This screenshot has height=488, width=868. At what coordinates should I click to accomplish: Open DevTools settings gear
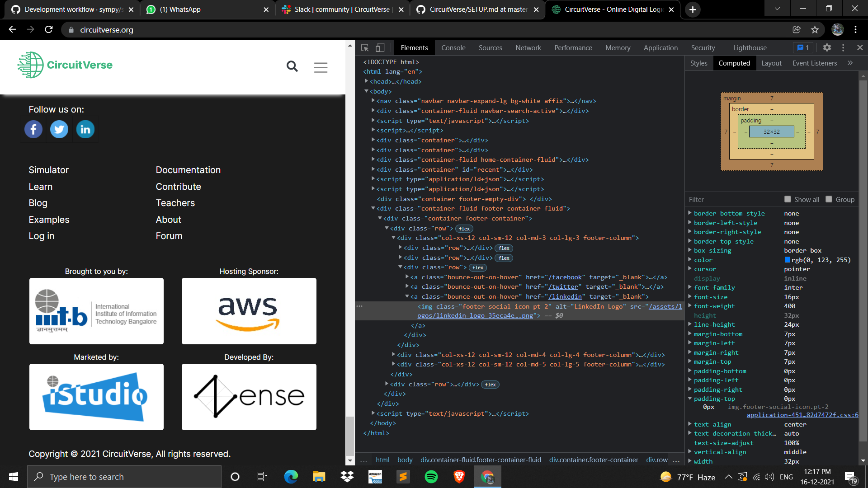(x=827, y=47)
